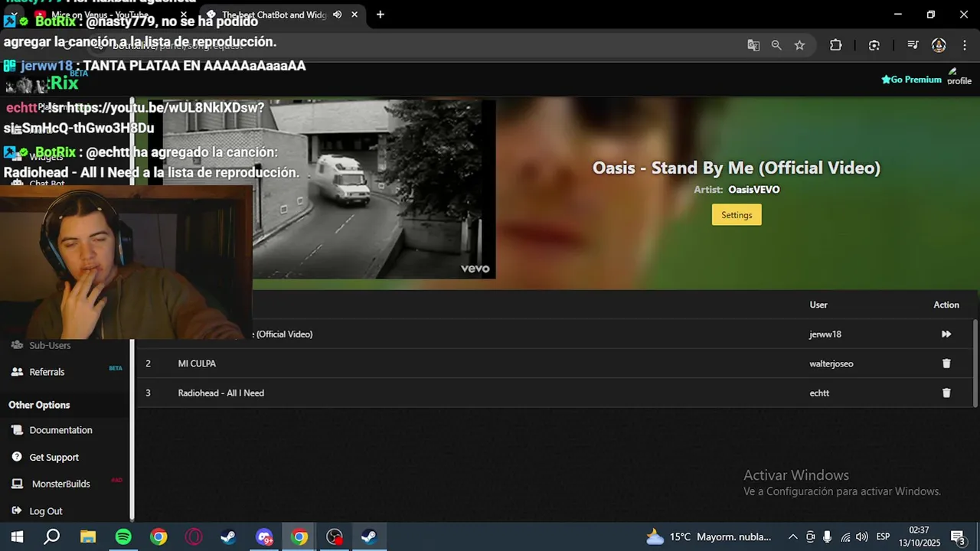980x551 pixels.
Task: Open the Chrome profile avatar
Action: 939,45
